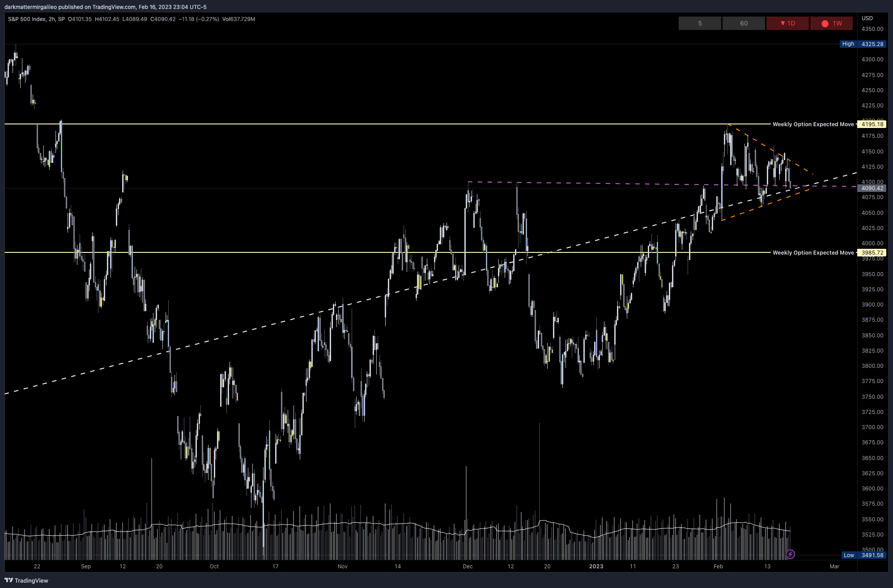This screenshot has width=893, height=588.
Task: Click the current price 4090.42 label
Action: [x=872, y=188]
